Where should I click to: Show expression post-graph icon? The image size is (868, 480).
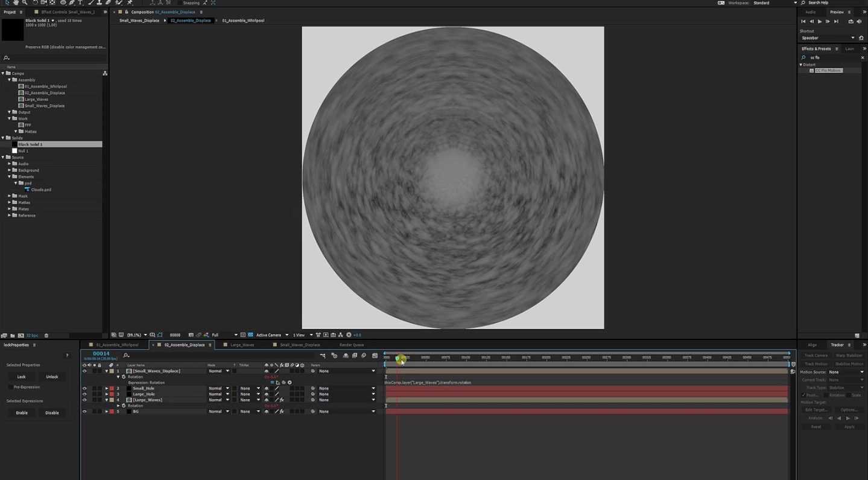[x=278, y=382]
